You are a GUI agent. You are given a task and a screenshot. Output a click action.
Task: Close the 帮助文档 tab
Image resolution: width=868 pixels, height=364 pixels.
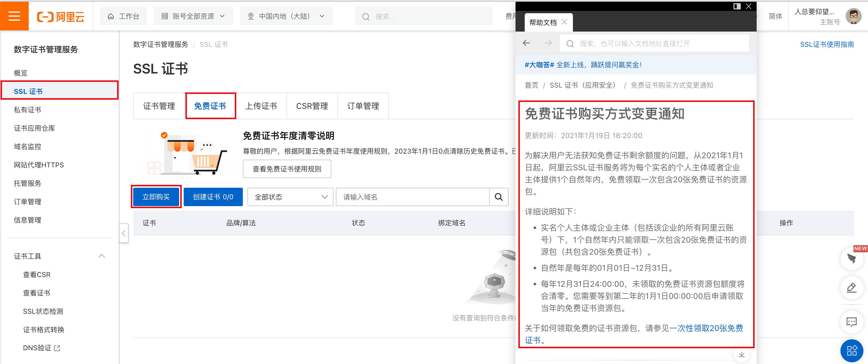coord(564,22)
